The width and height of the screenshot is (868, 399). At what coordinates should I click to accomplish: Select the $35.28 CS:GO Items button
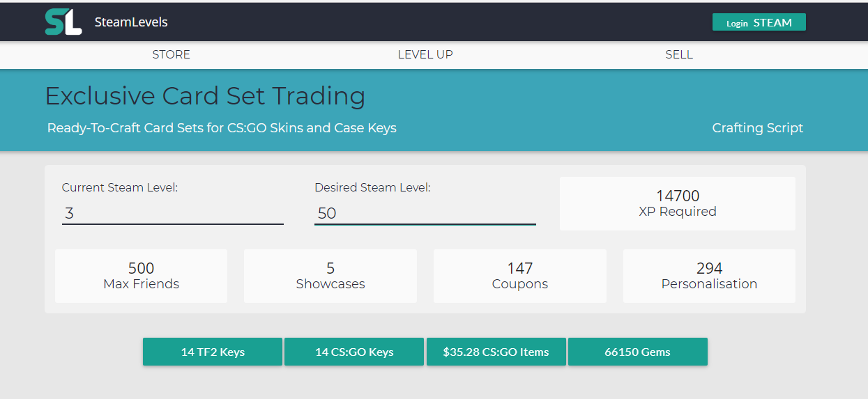point(496,352)
